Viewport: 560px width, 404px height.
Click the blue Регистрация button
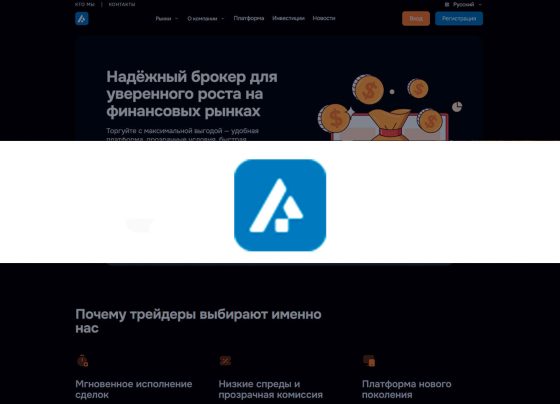click(x=459, y=19)
